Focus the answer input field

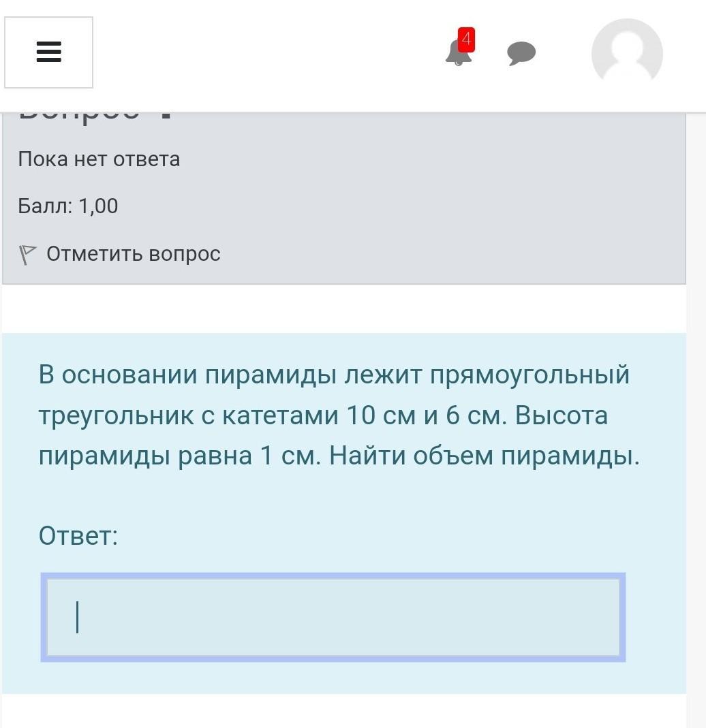333,617
